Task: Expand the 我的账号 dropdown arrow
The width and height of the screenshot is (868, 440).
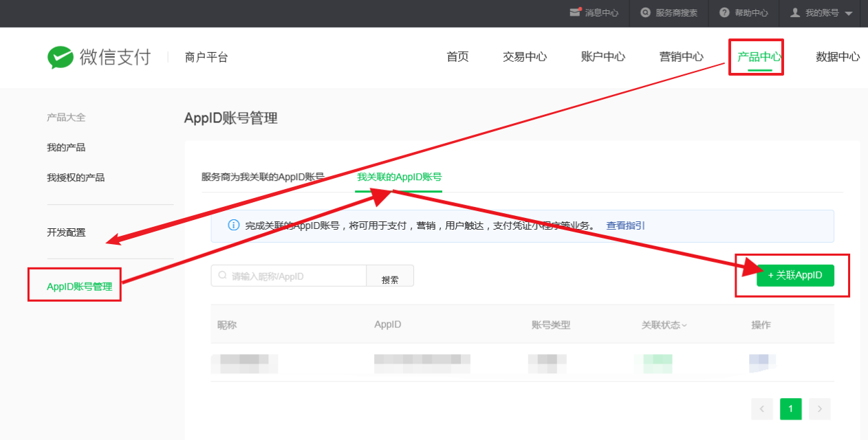Action: 848,13
